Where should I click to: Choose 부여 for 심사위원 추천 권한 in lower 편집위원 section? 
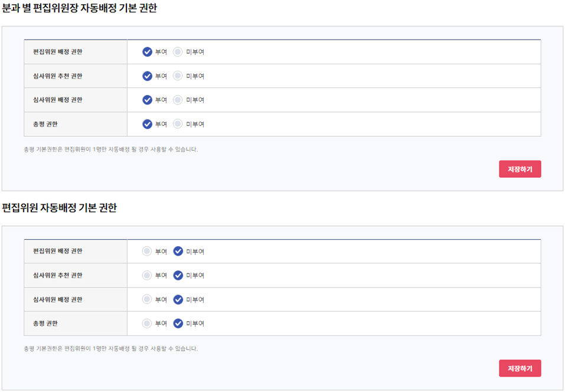click(147, 275)
